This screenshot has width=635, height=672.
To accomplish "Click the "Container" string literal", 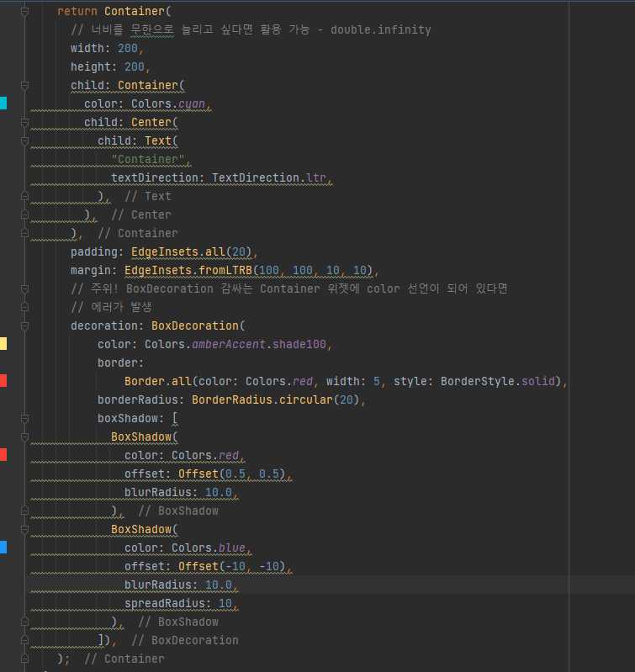I will pos(148,159).
